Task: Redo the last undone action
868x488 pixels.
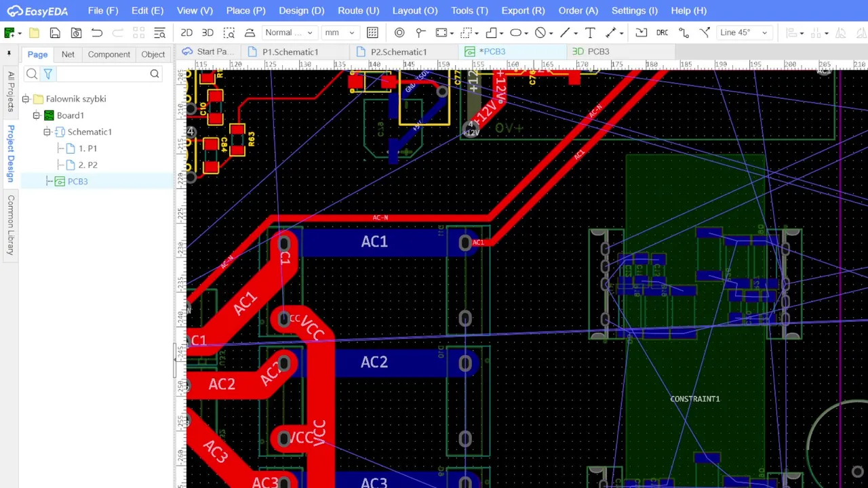Action: pyautogui.click(x=117, y=33)
